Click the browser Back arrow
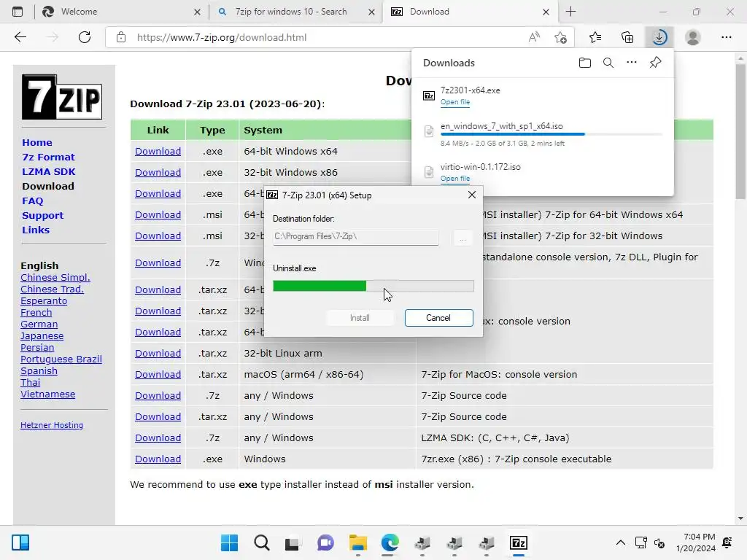This screenshot has height=560, width=747. pyautogui.click(x=20, y=37)
